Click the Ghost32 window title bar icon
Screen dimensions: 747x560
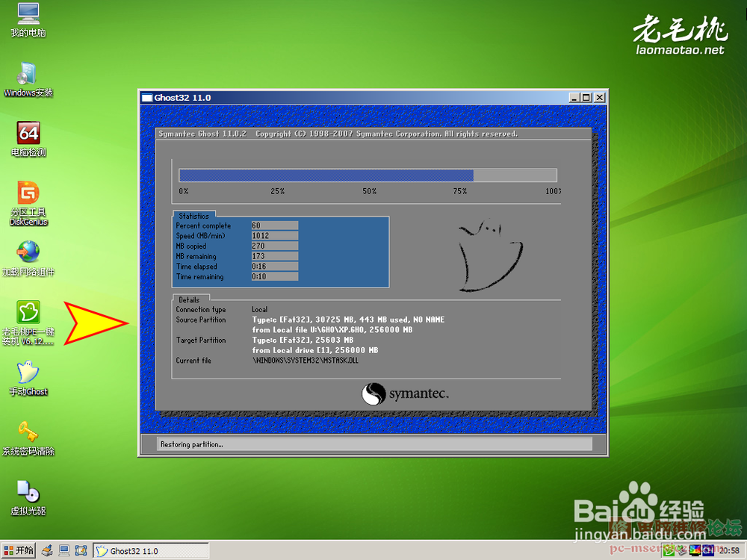click(x=147, y=98)
